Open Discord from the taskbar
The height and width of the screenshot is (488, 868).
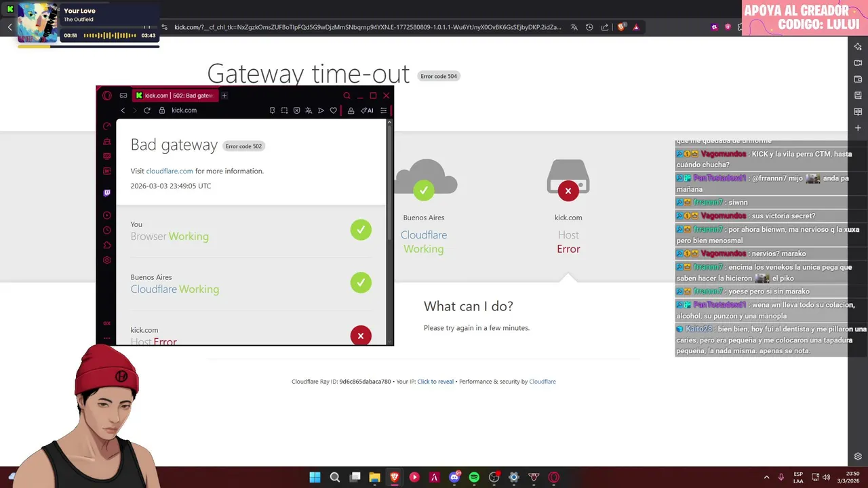(x=454, y=477)
